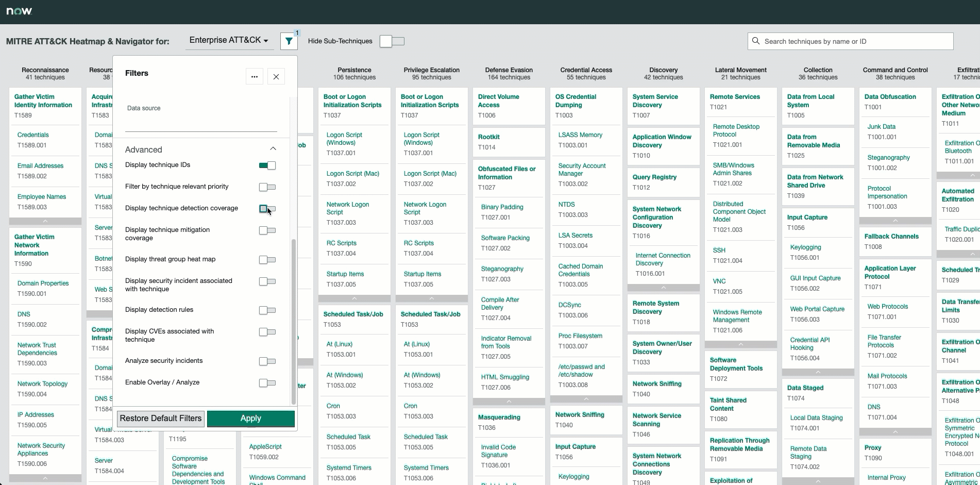Focus the technique search field
The height and width of the screenshot is (485, 980).
[x=851, y=41]
